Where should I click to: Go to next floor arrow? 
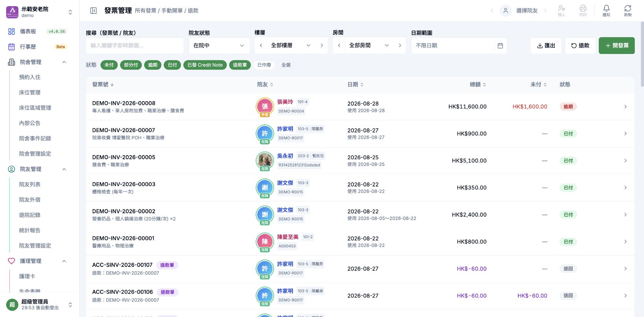point(322,46)
